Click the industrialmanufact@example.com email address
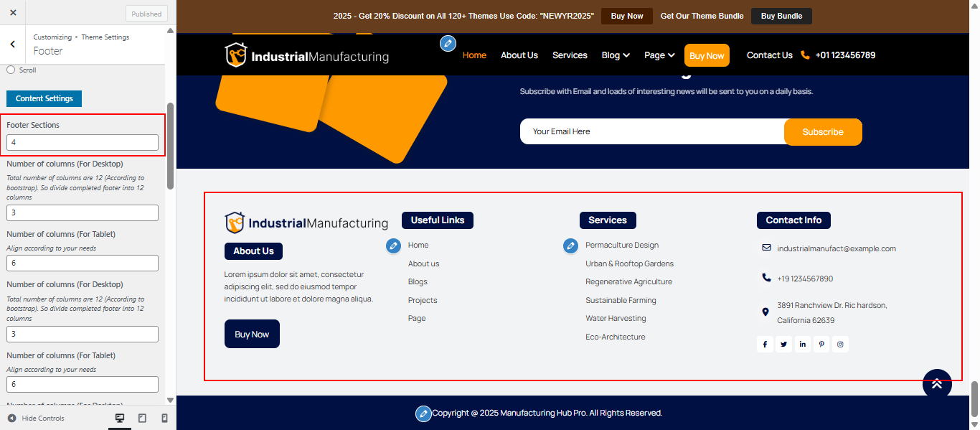980x430 pixels. click(x=837, y=248)
